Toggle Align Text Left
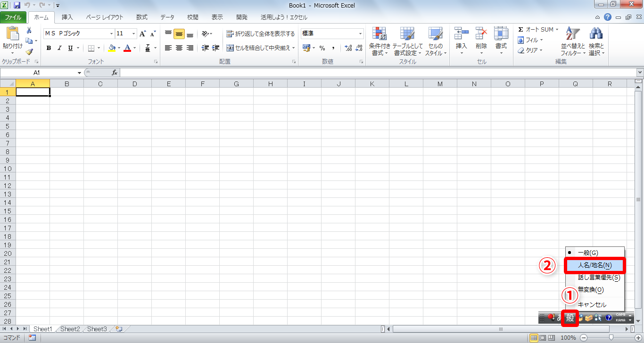This screenshot has width=644, height=343. click(x=168, y=48)
